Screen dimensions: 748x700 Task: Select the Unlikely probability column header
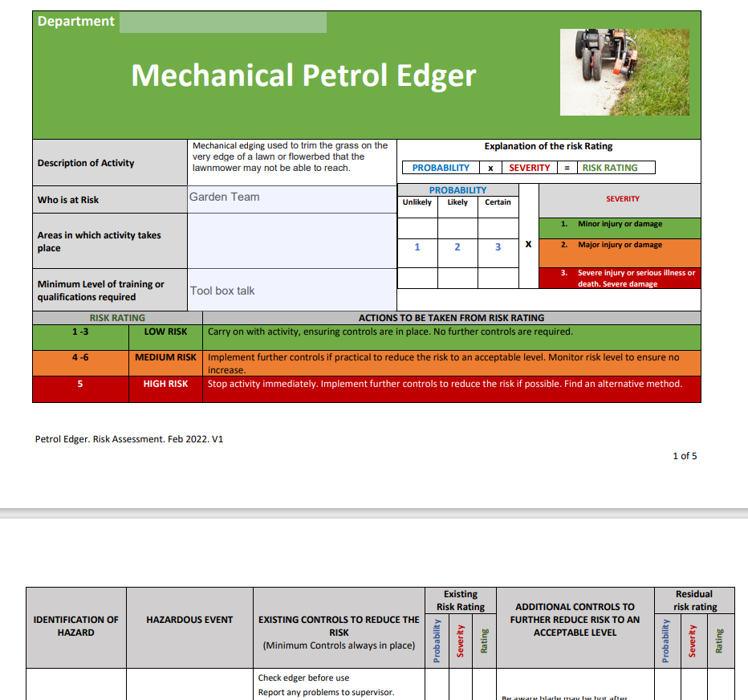(x=417, y=202)
